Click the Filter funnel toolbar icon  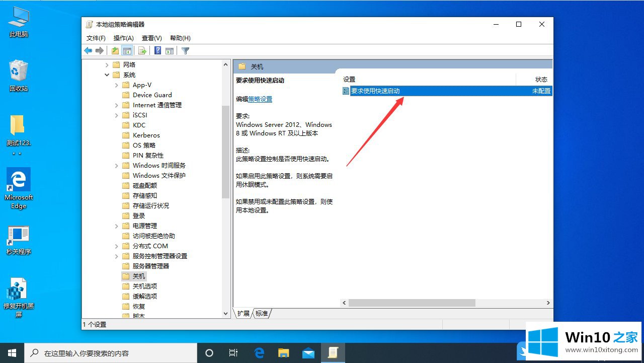tap(185, 50)
